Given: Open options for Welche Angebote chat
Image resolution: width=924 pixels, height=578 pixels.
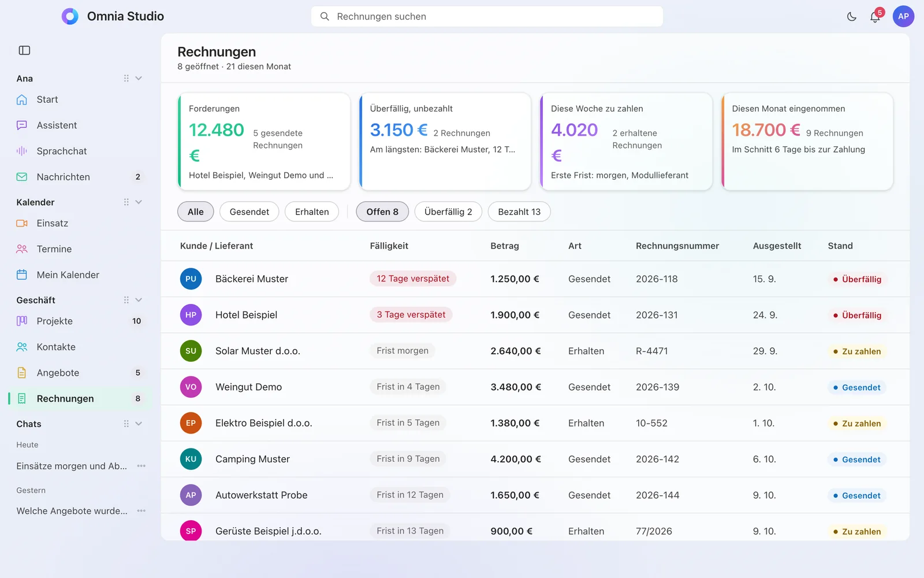Looking at the screenshot, I should click(141, 511).
